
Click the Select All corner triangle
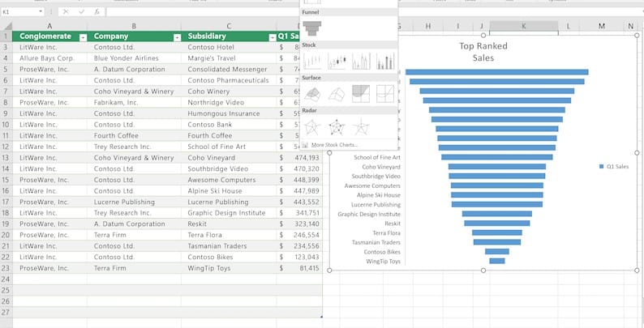pyautogui.click(x=6, y=26)
